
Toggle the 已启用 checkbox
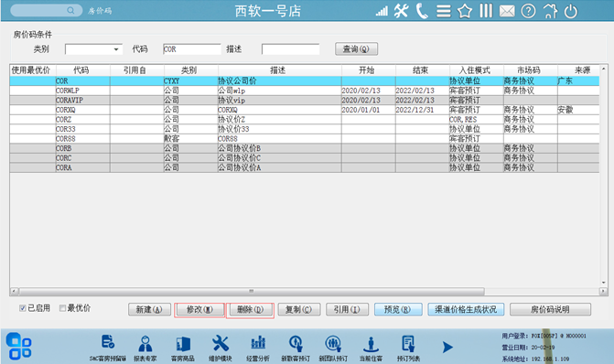pos(23,308)
